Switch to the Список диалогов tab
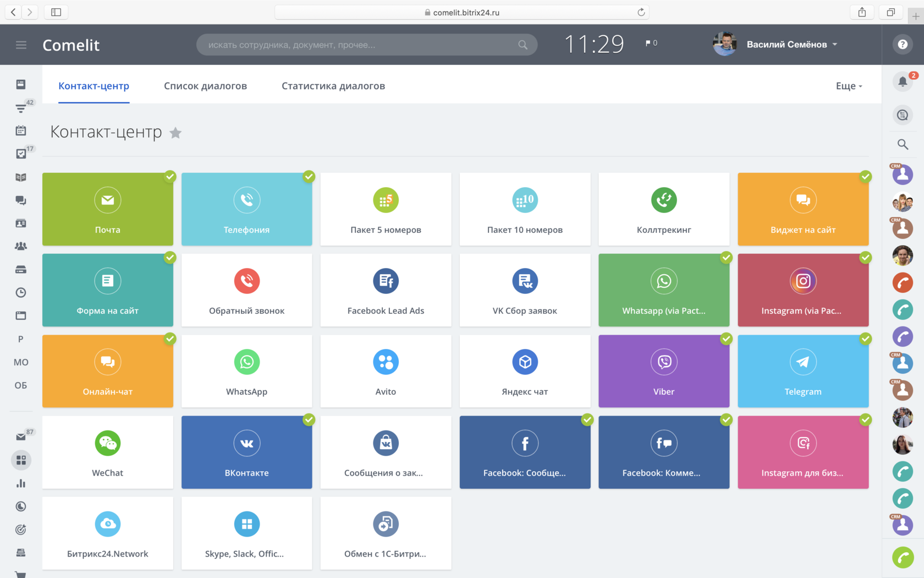The image size is (924, 578). (x=205, y=86)
